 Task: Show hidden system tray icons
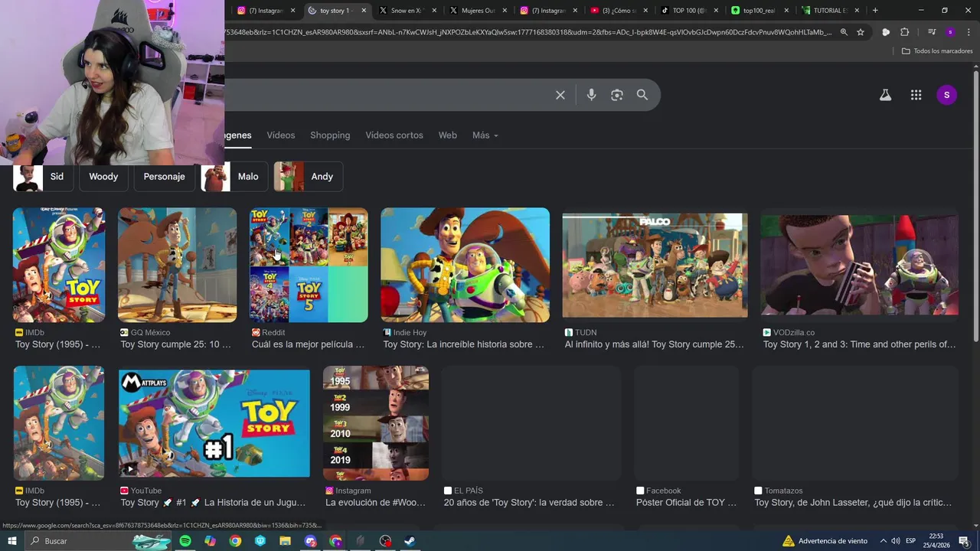883,541
